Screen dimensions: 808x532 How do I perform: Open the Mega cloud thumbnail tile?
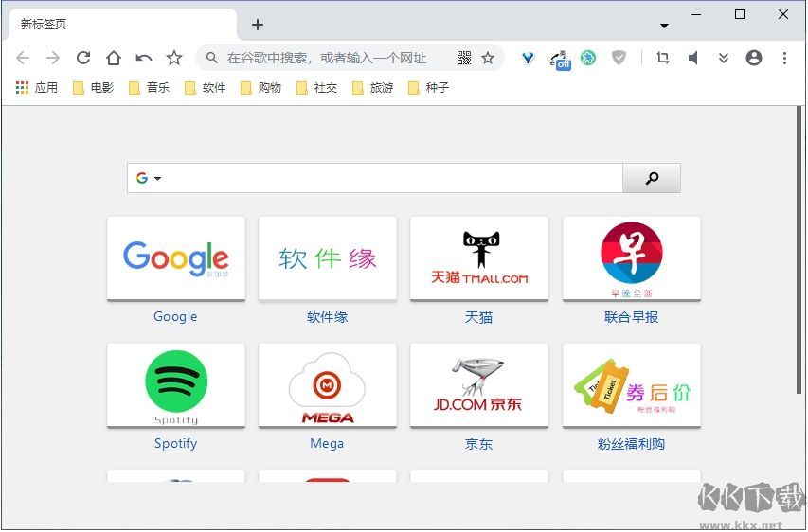pos(327,384)
